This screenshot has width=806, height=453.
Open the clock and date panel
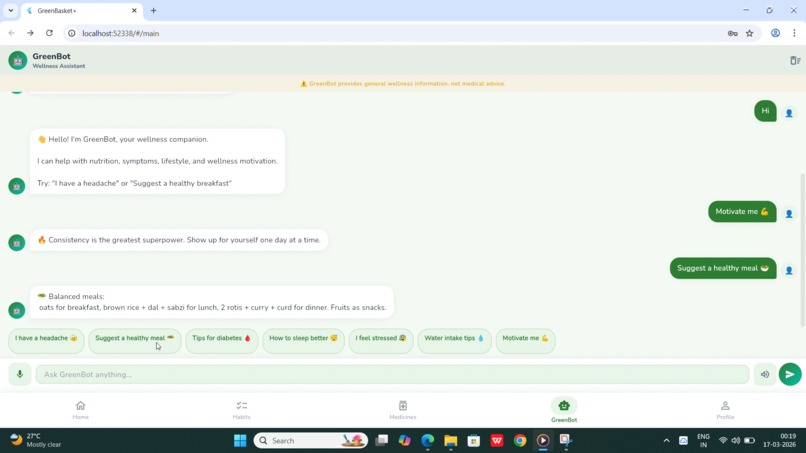(x=779, y=440)
